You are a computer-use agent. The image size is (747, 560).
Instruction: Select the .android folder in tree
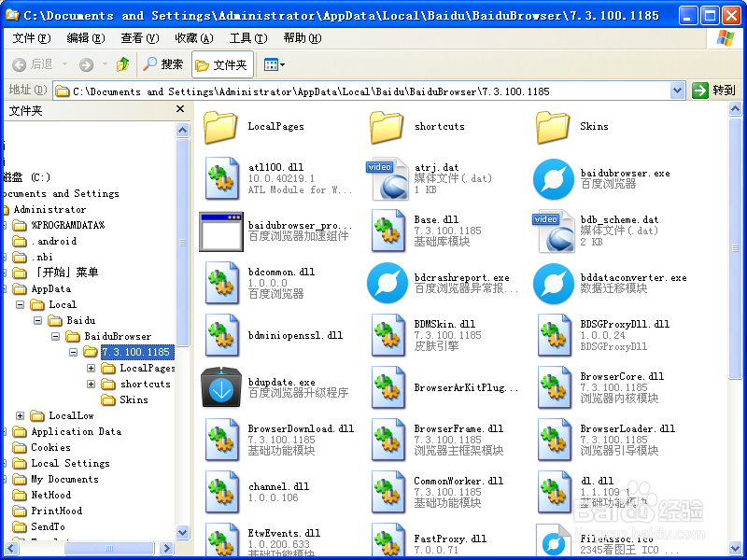pos(53,241)
